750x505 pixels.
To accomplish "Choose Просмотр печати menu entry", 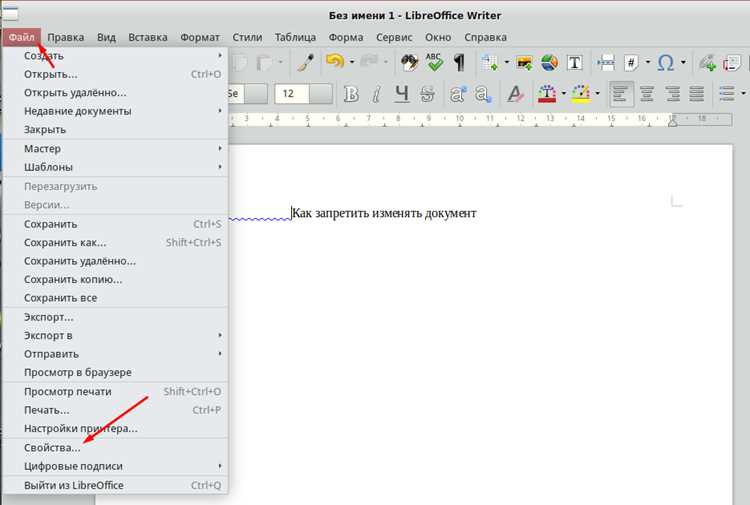I will pos(115,391).
